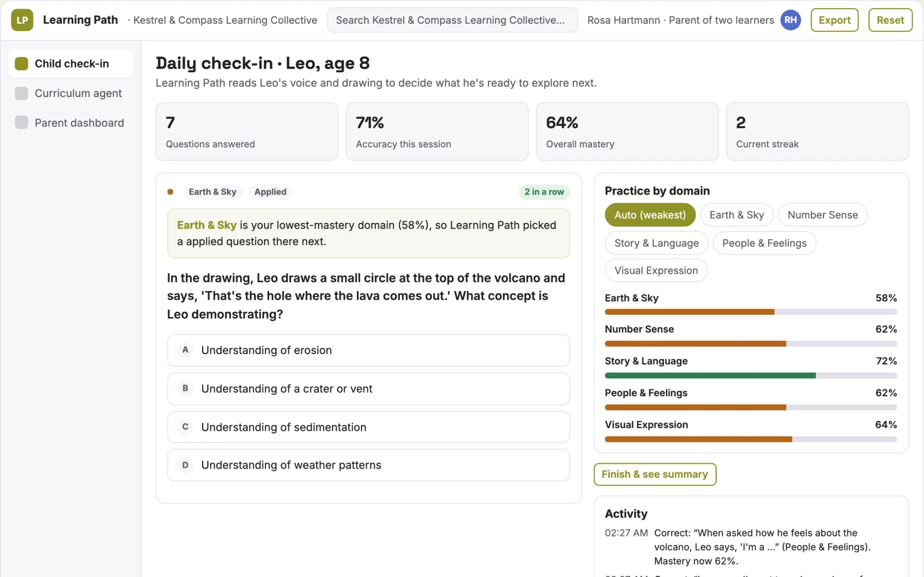Click the Parent dashboard sidebar icon
This screenshot has height=577, width=924.
pyautogui.click(x=21, y=122)
